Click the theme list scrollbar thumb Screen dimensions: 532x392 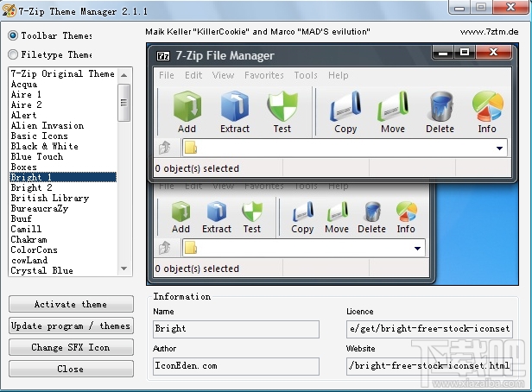click(x=123, y=103)
